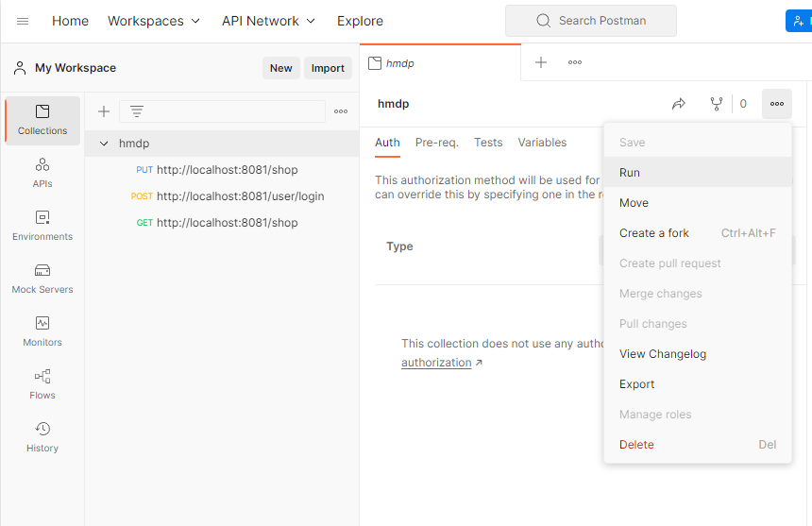
Task: Click the New button
Action: point(281,68)
